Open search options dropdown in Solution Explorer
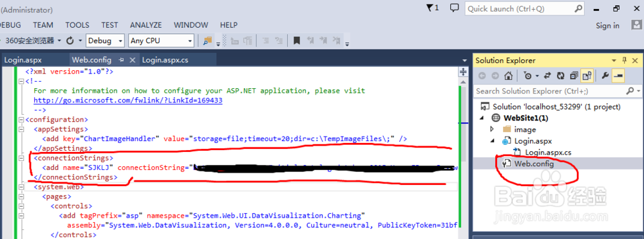This screenshot has width=644, height=239. click(638, 91)
